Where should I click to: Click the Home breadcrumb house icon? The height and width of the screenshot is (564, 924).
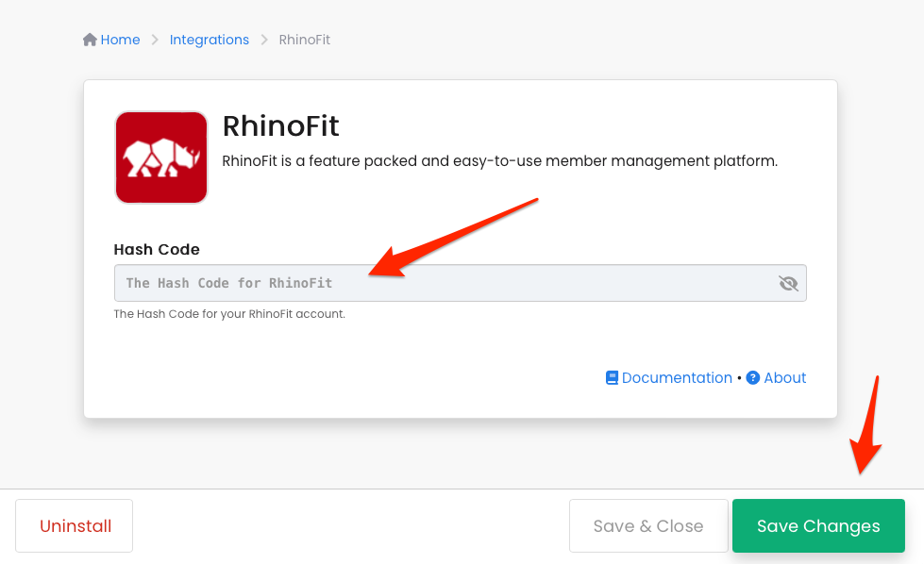(90, 40)
